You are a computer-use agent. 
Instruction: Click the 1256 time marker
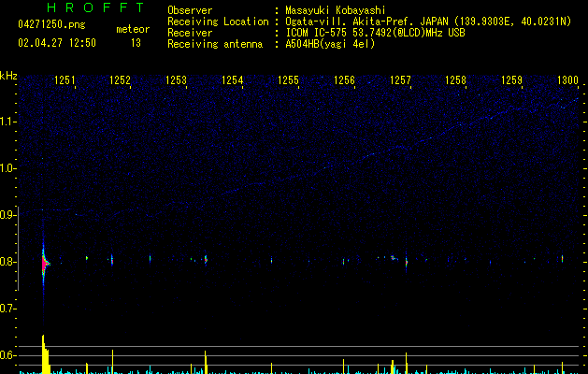tap(344, 79)
